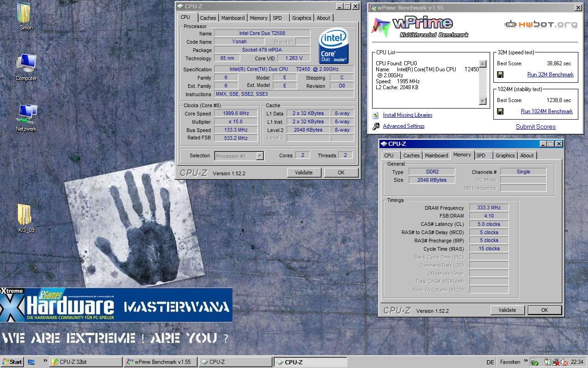The height and width of the screenshot is (368, 588).
Task: Click the hwbot.org logo in wPrime
Action: (x=541, y=24)
